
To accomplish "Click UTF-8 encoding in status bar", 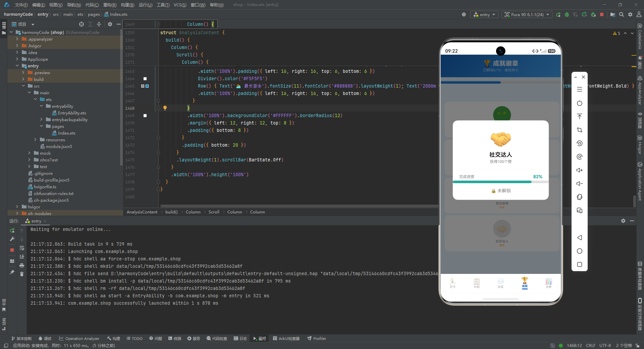I will tap(605, 345).
